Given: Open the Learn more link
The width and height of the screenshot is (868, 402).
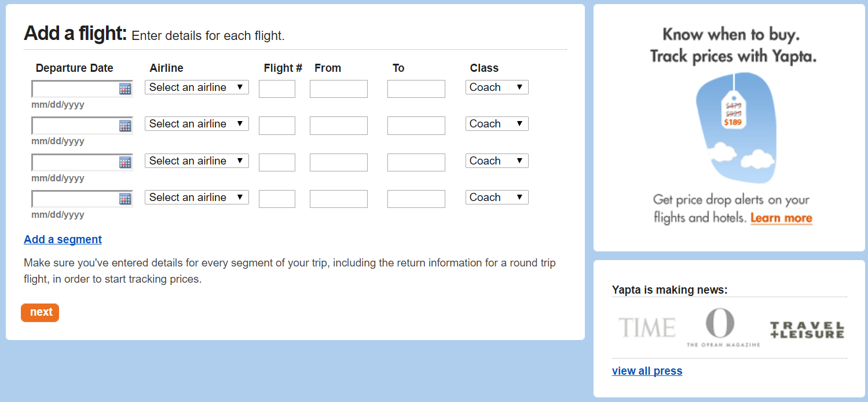Looking at the screenshot, I should 781,218.
